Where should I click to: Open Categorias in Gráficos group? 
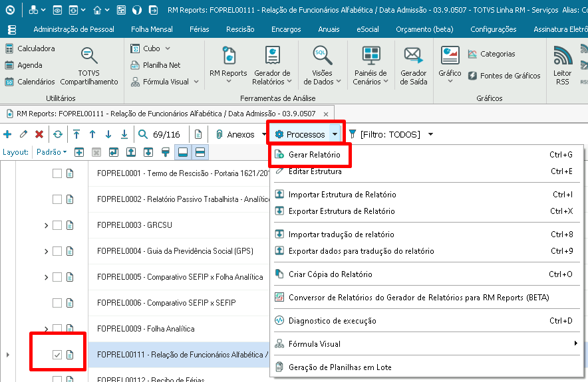point(492,54)
